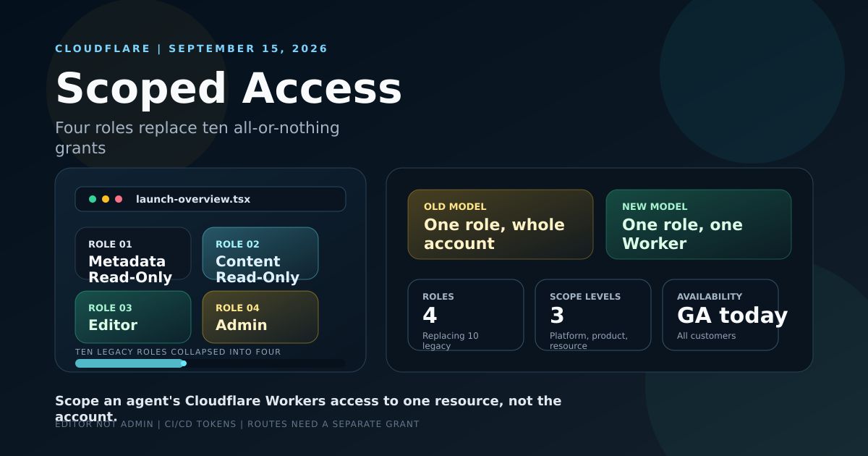Viewport: 868px width, 456px height.
Task: Click the Roles 4 stat card
Action: pyautogui.click(x=466, y=315)
